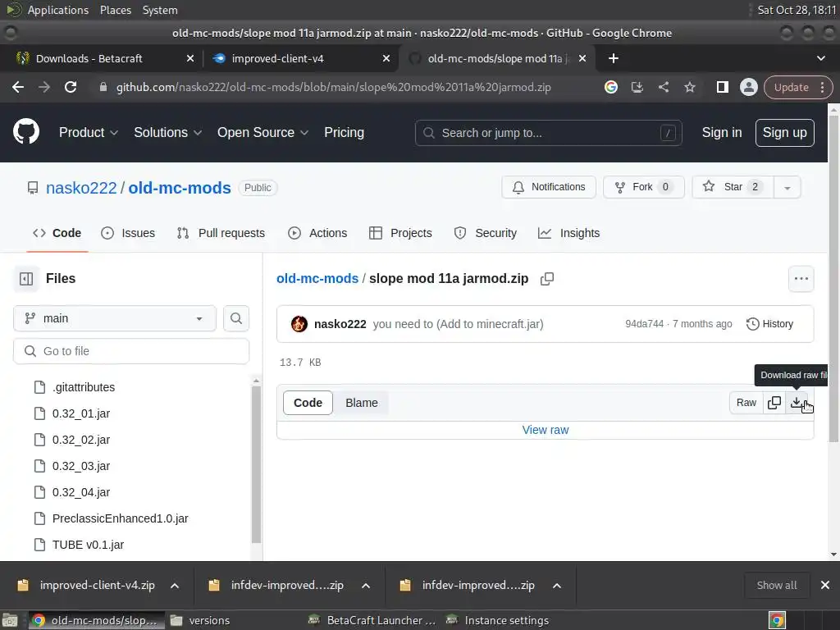
Task: Open PreclassicEnhanced1.0.jar in file tree
Action: tap(120, 518)
